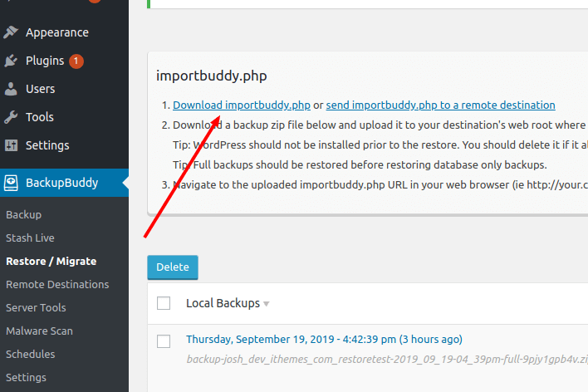Go to the Server Tools submenu
The height and width of the screenshot is (392, 588).
(x=36, y=307)
